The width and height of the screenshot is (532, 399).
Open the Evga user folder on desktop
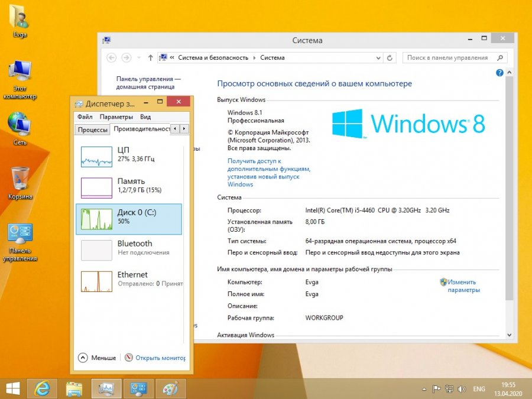[x=20, y=20]
